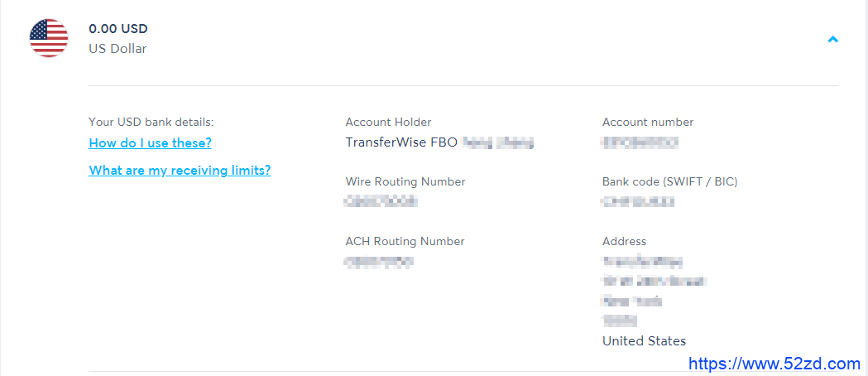Collapse the US Dollar balance chevron
868x376 pixels.
(832, 39)
